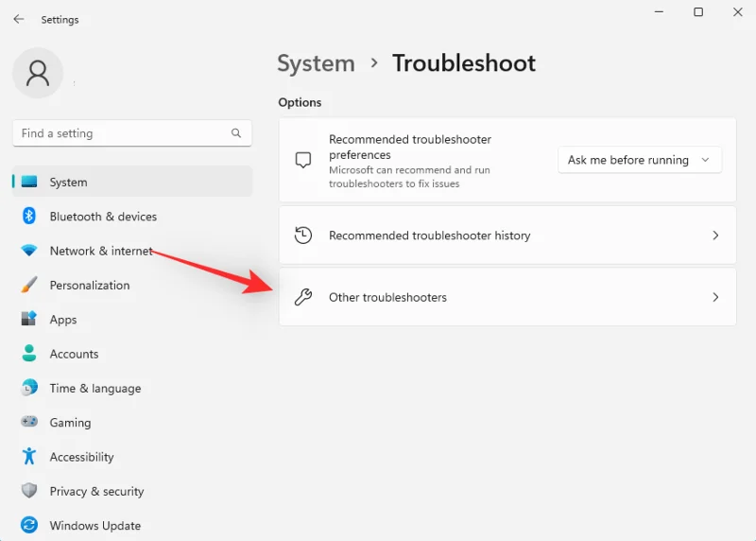Open Time & language settings
Viewport: 756px width, 541px height.
[x=94, y=388]
